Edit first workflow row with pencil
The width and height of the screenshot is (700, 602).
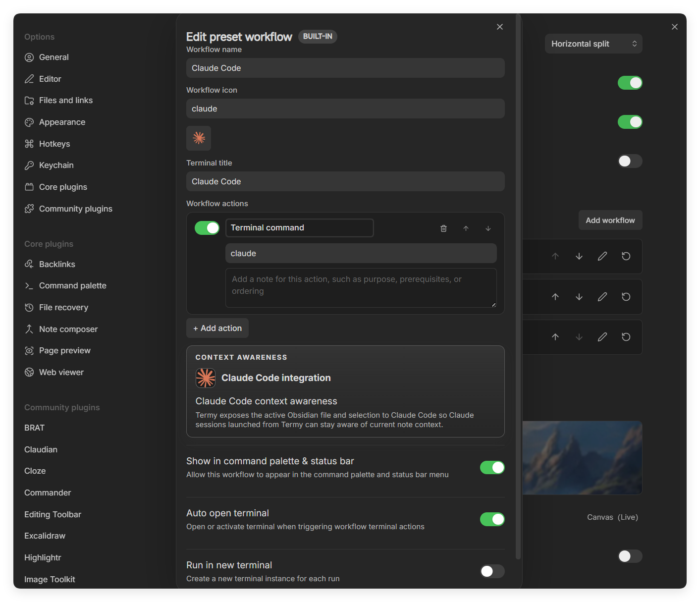[x=602, y=256]
